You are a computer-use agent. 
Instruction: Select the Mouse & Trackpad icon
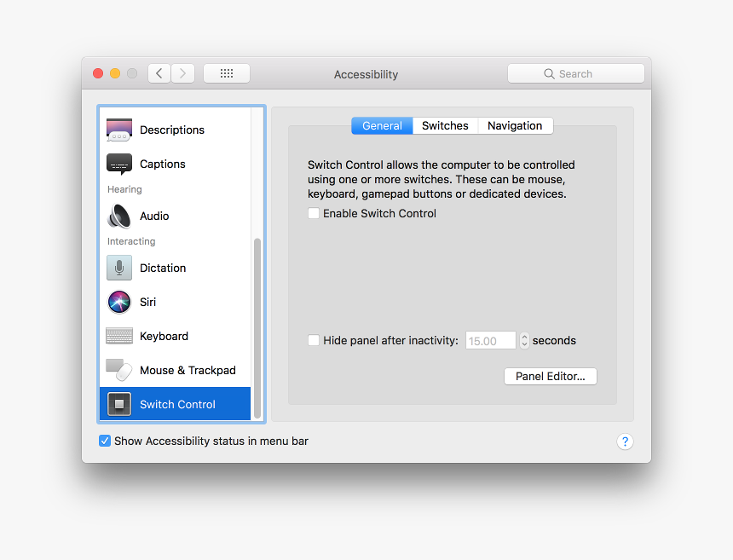click(x=119, y=370)
